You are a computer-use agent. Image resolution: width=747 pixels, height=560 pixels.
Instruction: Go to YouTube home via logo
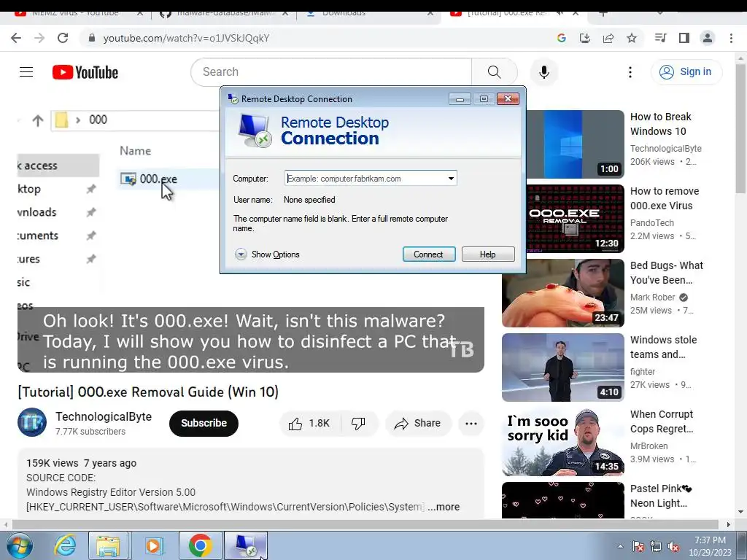click(85, 72)
